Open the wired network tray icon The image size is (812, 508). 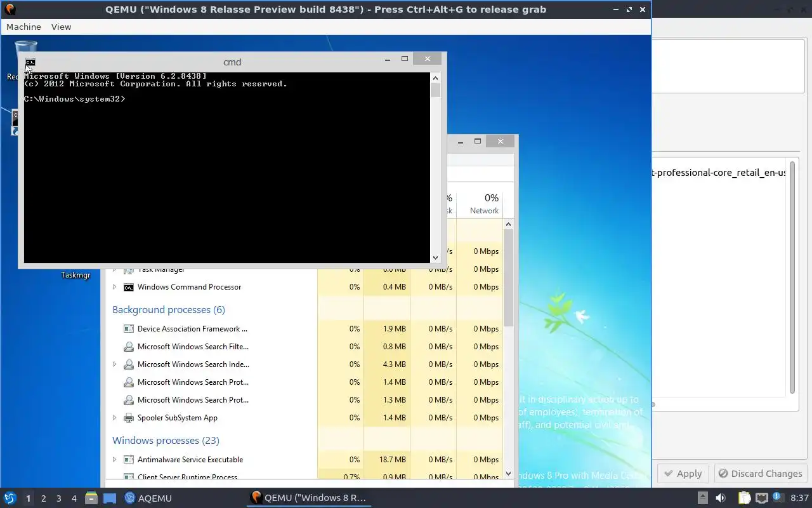tap(762, 498)
